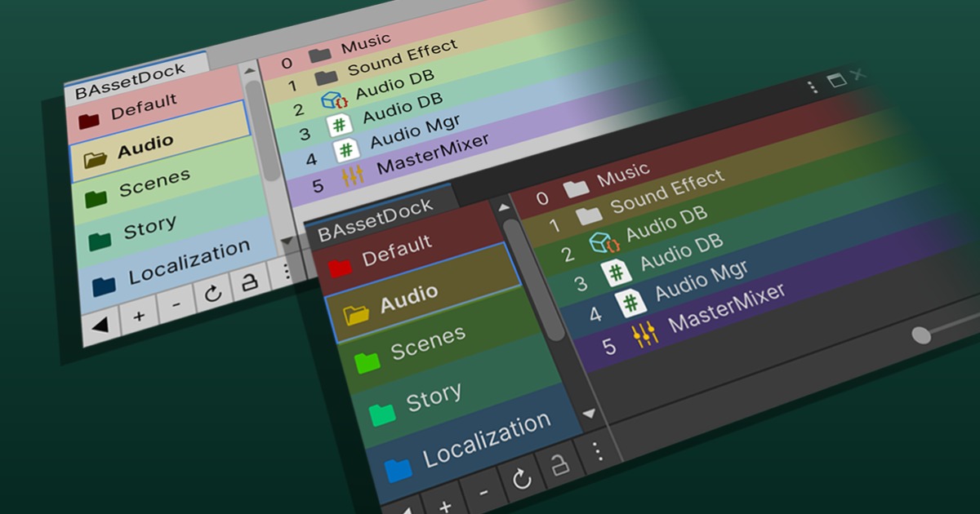Click the open Audio folder icon in the light window

[96, 159]
